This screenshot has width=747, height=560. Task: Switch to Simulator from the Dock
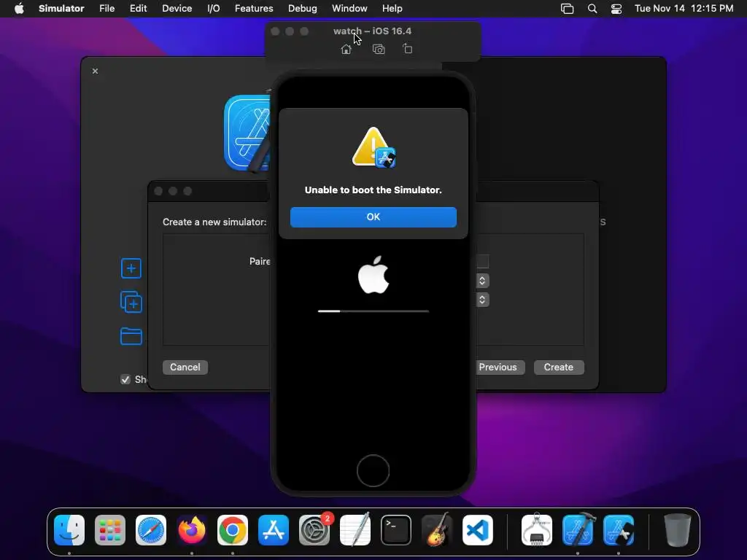(x=619, y=530)
